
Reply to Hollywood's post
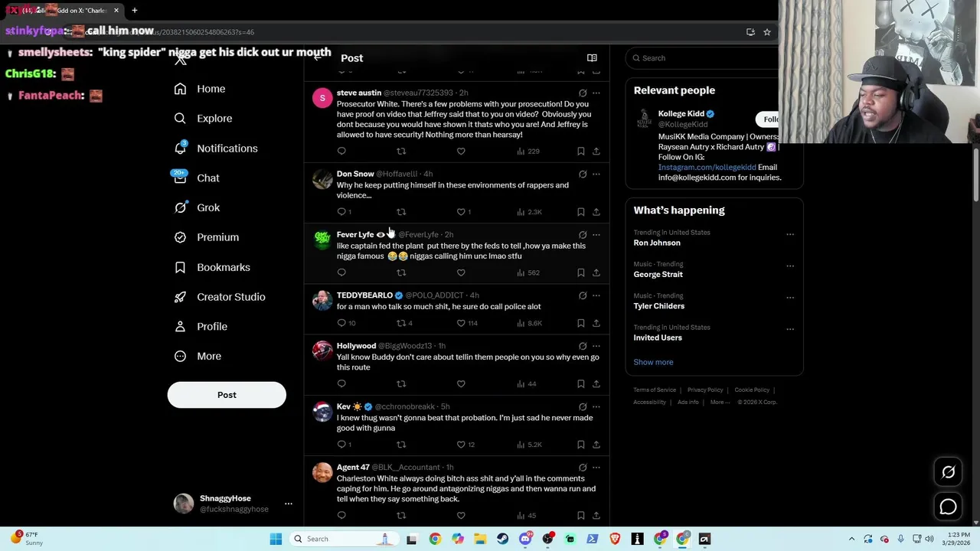click(x=341, y=383)
